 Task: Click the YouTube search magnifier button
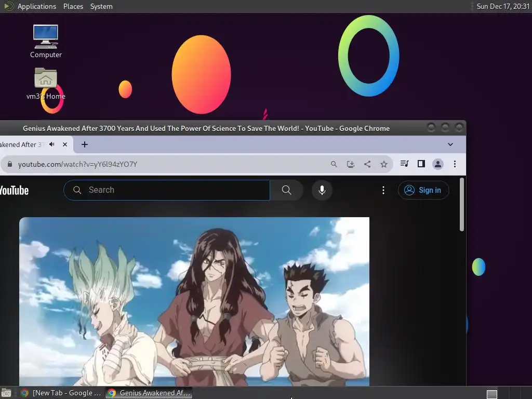point(286,190)
